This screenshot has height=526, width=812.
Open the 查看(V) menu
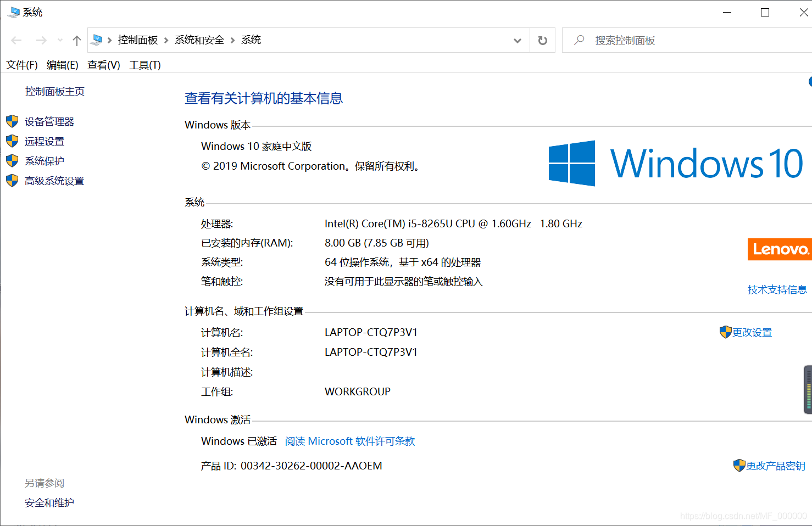pyautogui.click(x=104, y=65)
